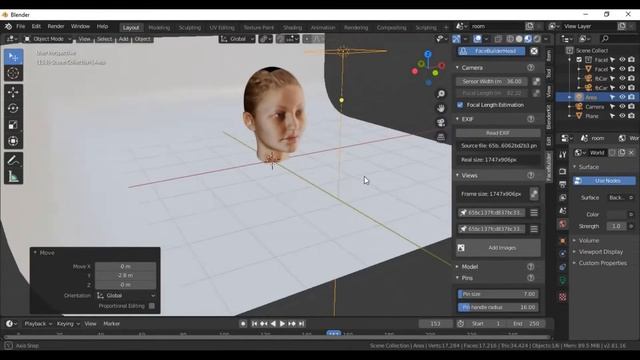Click the Blender logo menu icon
The width and height of the screenshot is (640, 360).
click(8, 27)
